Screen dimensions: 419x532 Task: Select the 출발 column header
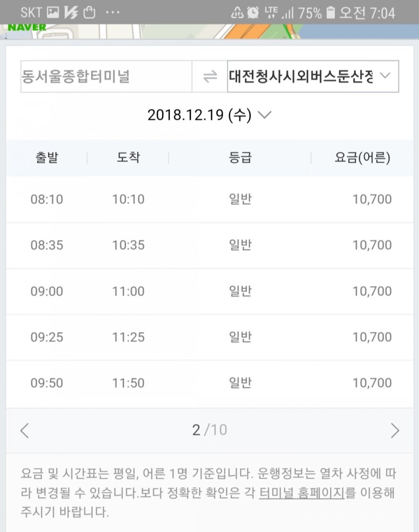pos(47,157)
